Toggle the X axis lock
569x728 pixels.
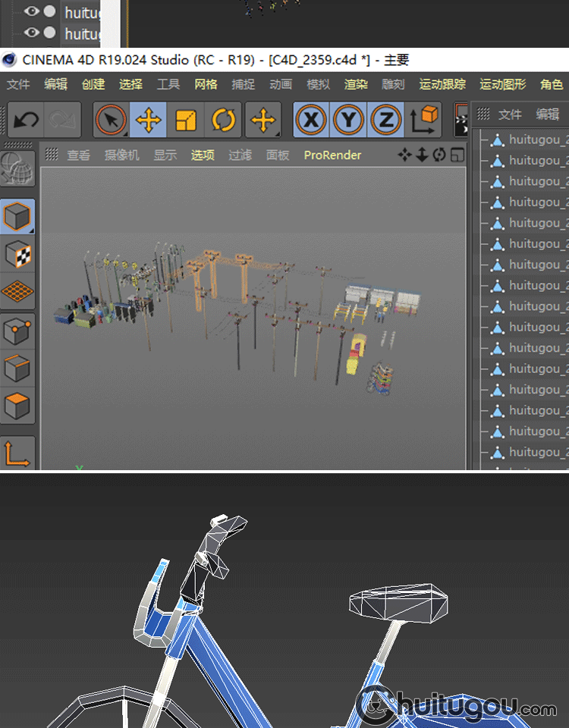(311, 120)
